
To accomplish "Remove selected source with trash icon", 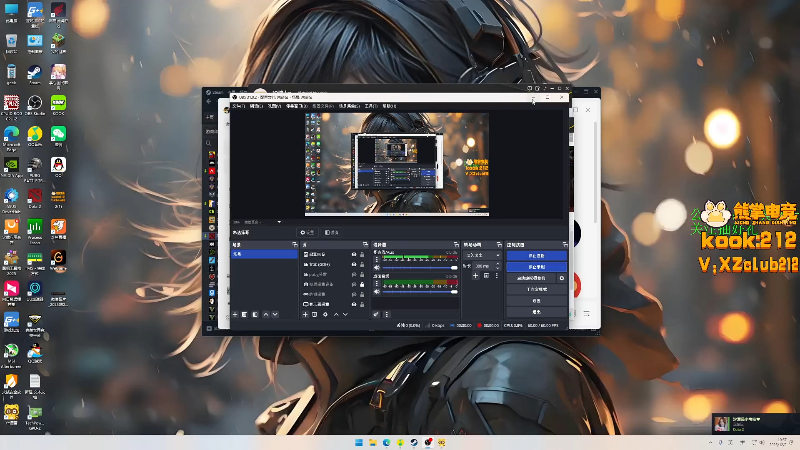I will click(x=315, y=314).
